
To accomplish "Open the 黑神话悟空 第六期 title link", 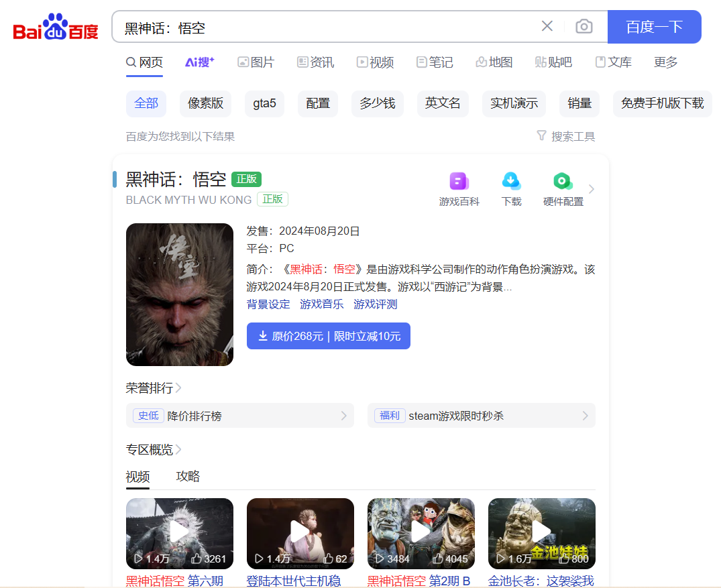I will [x=175, y=581].
